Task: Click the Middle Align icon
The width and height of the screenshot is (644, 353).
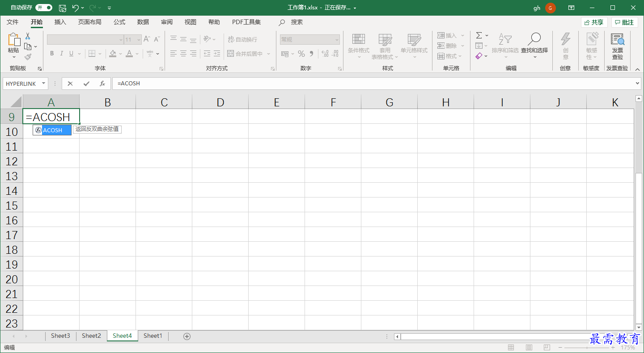Action: coord(183,39)
